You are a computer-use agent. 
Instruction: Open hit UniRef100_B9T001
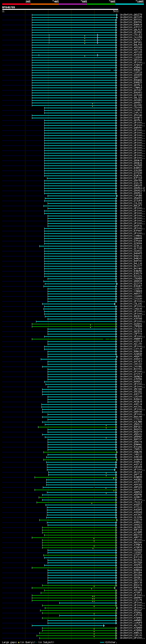click(x=131, y=20)
